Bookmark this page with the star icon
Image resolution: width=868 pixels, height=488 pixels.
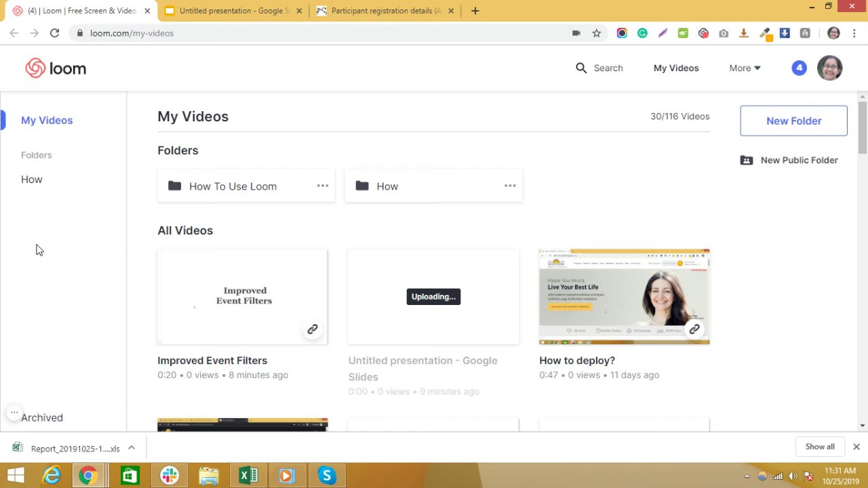tap(596, 33)
